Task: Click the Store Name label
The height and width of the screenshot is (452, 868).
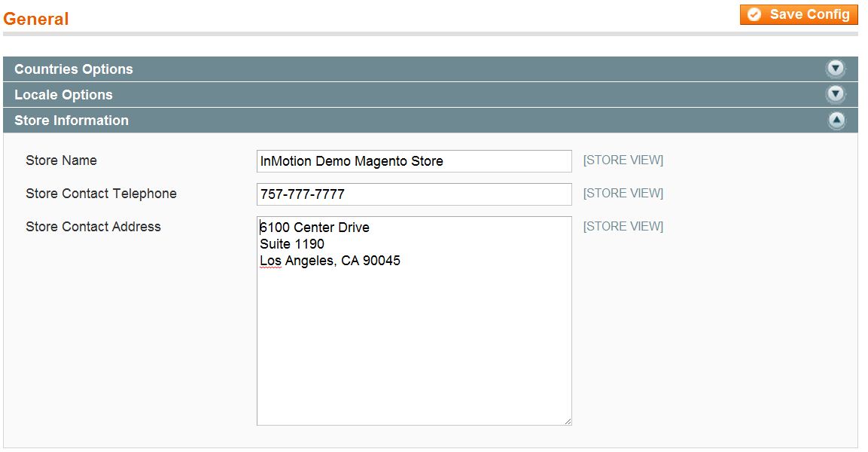Action: 61,160
